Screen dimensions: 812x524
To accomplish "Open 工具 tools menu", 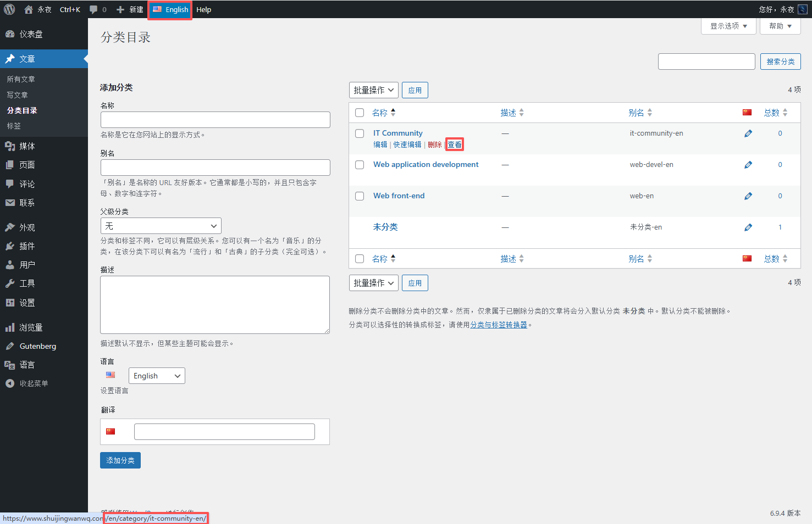I will 44,283.
